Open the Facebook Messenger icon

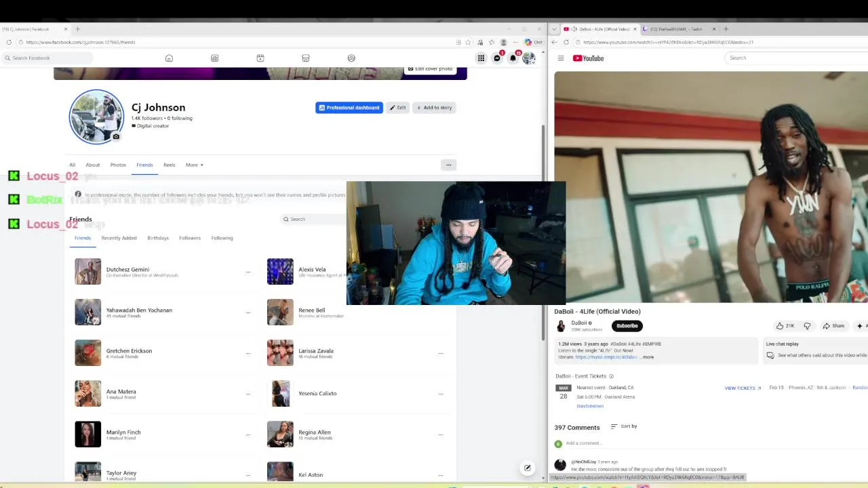coord(497,58)
